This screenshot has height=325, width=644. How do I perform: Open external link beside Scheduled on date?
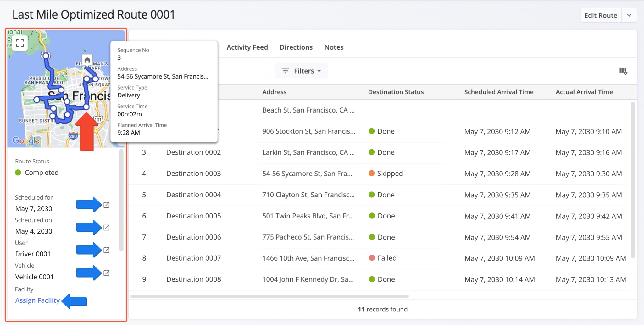click(x=107, y=228)
